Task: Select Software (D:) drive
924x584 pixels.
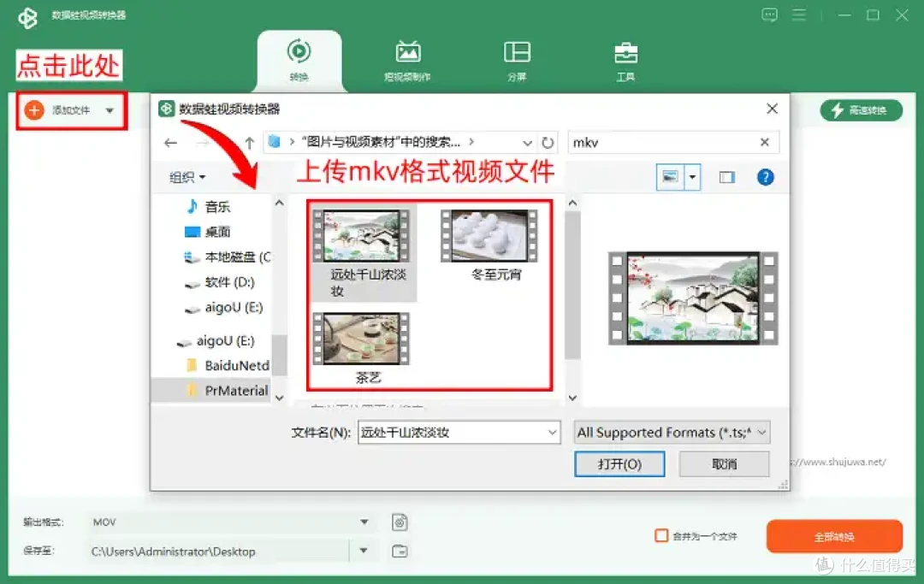Action: coord(220,282)
